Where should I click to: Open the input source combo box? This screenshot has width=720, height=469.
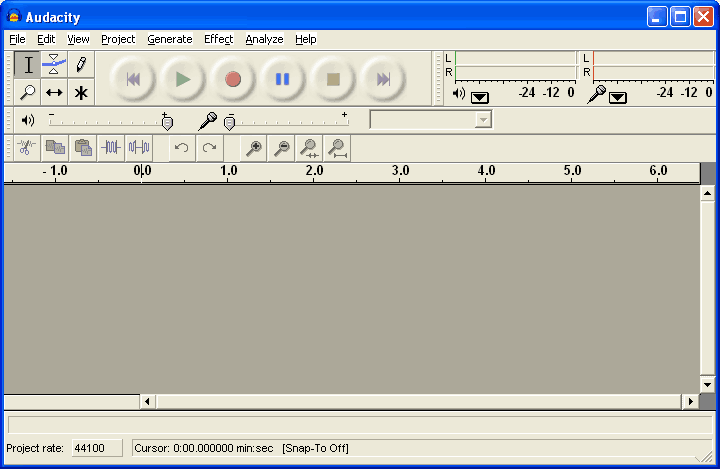click(431, 120)
